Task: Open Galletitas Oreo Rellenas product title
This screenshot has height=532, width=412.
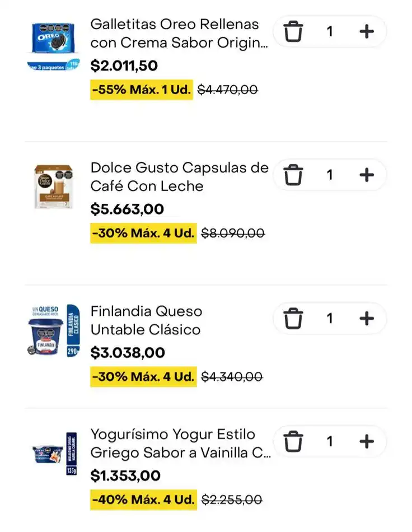Action: click(179, 34)
